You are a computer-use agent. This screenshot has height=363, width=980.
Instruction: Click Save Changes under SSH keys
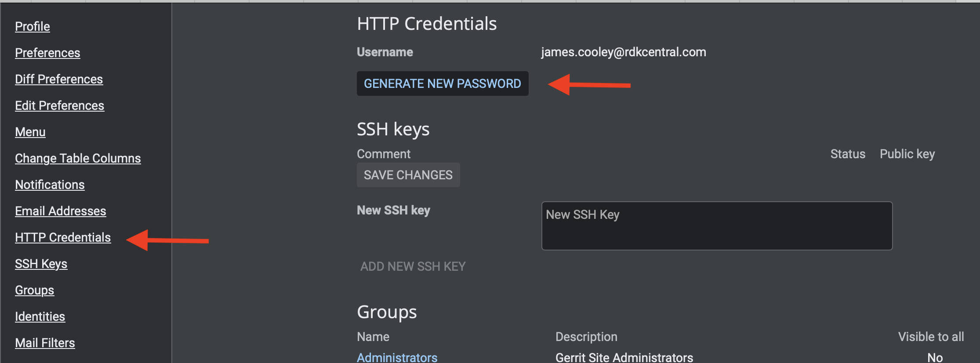(408, 175)
